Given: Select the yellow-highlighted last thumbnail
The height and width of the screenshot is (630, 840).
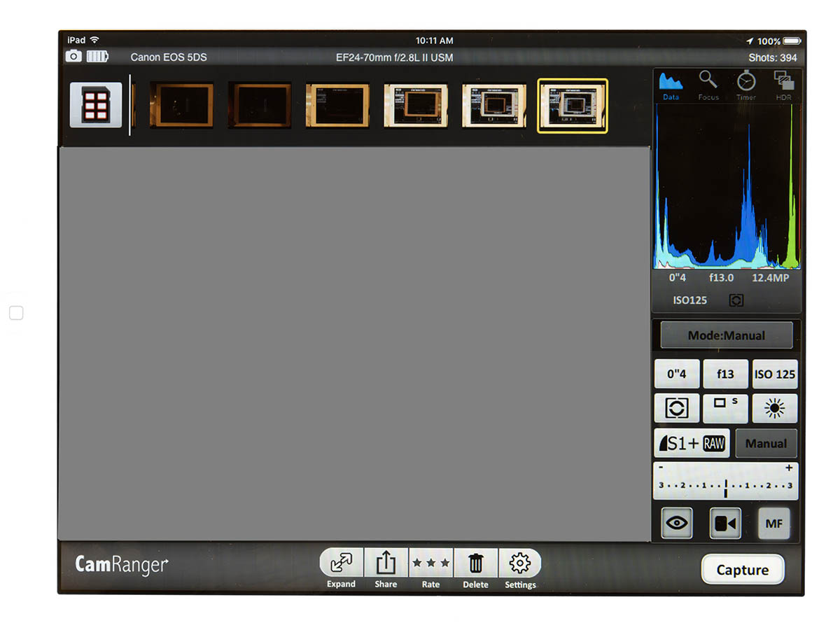Looking at the screenshot, I should tap(572, 106).
